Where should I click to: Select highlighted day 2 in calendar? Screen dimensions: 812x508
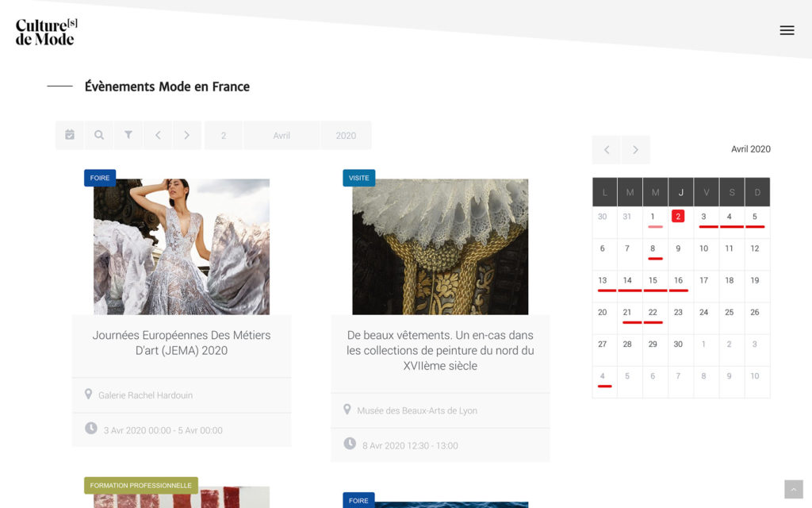[x=678, y=216]
